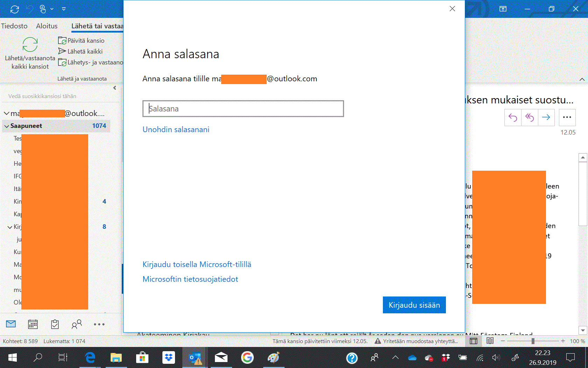Viewport: 588px width, 368px height.
Task: Collapse the outlook.com account tree
Action: 6,114
